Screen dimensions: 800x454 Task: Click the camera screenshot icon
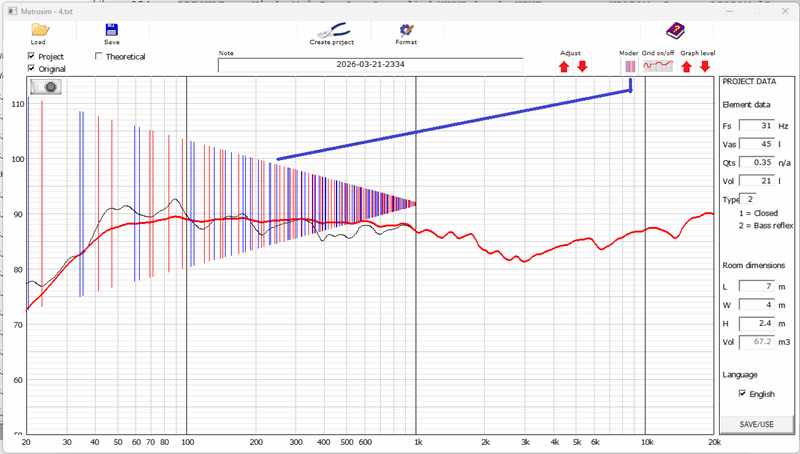(46, 87)
